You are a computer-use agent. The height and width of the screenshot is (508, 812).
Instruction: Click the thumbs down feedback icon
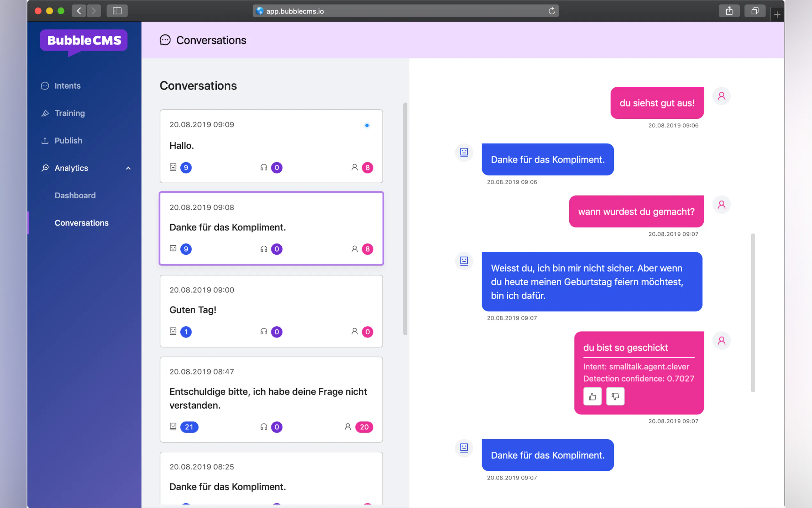[615, 396]
